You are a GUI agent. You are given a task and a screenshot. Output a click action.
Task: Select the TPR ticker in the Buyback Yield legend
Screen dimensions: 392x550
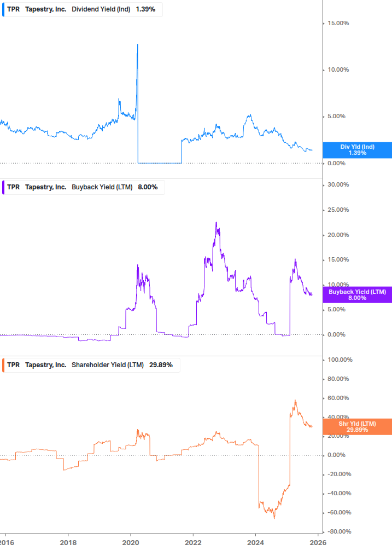(13, 187)
